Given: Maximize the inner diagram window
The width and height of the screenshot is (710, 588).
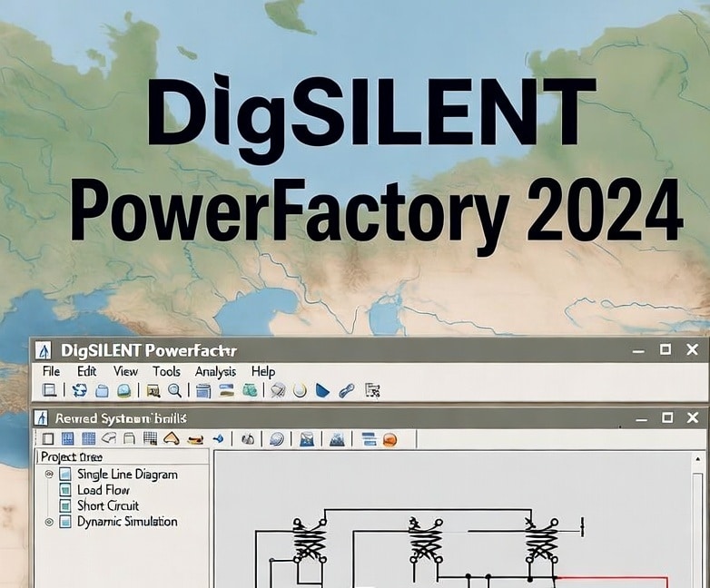Looking at the screenshot, I should [x=666, y=417].
